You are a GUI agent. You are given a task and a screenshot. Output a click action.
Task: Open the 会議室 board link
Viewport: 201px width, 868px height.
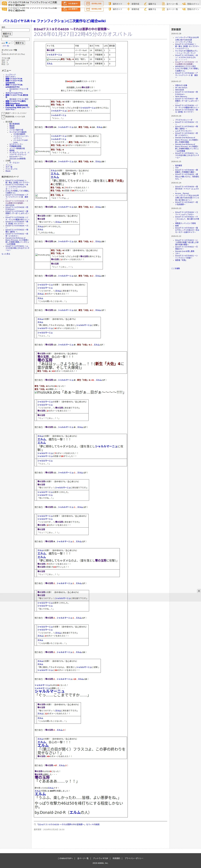(x=12, y=128)
